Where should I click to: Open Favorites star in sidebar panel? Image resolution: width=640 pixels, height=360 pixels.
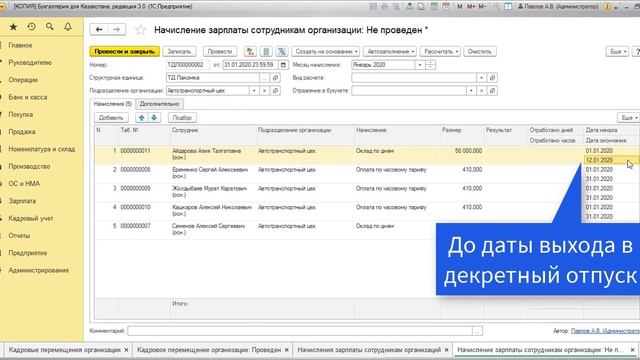coord(13,27)
